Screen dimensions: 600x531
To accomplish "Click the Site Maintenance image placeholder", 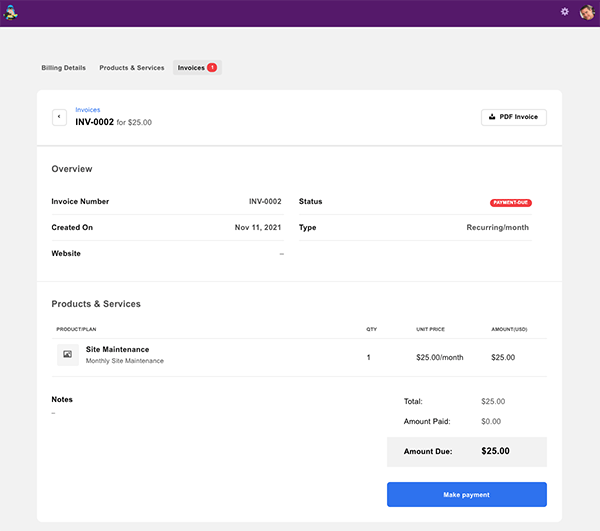I will (x=67, y=354).
